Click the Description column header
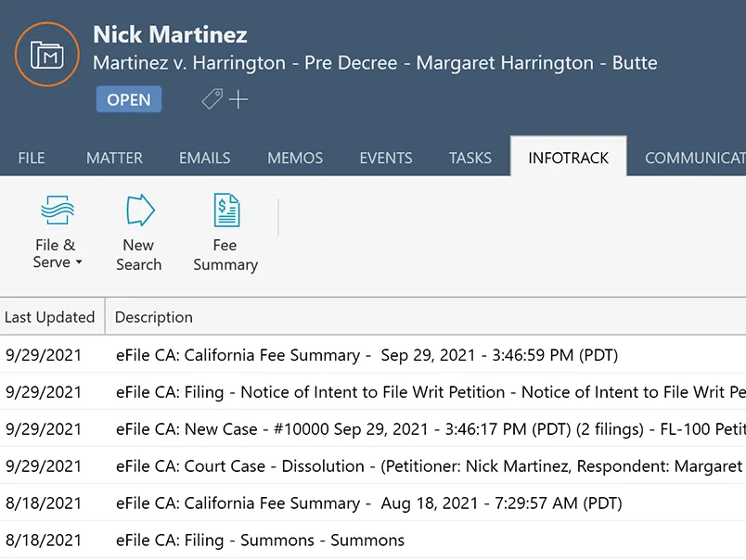 (x=154, y=317)
